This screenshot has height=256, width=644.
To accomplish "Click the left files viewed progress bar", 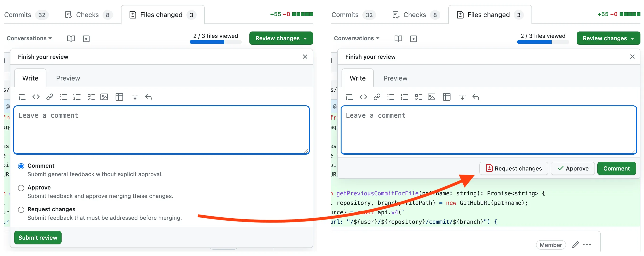I will point(216,42).
